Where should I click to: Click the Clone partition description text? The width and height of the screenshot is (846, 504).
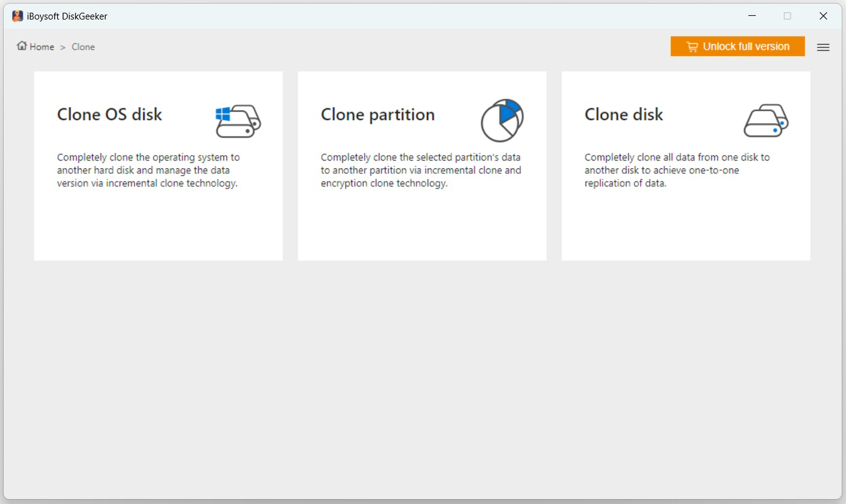[421, 170]
